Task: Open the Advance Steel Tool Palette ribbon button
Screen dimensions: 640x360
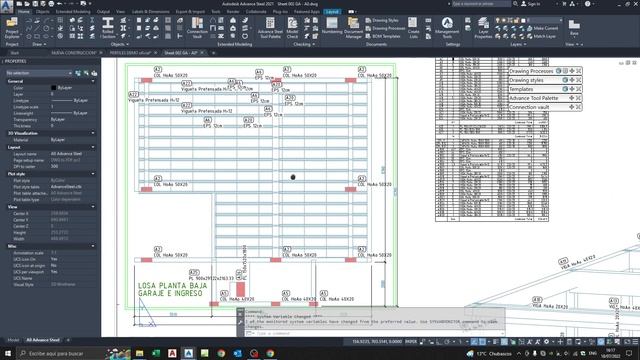Action: click(x=270, y=28)
